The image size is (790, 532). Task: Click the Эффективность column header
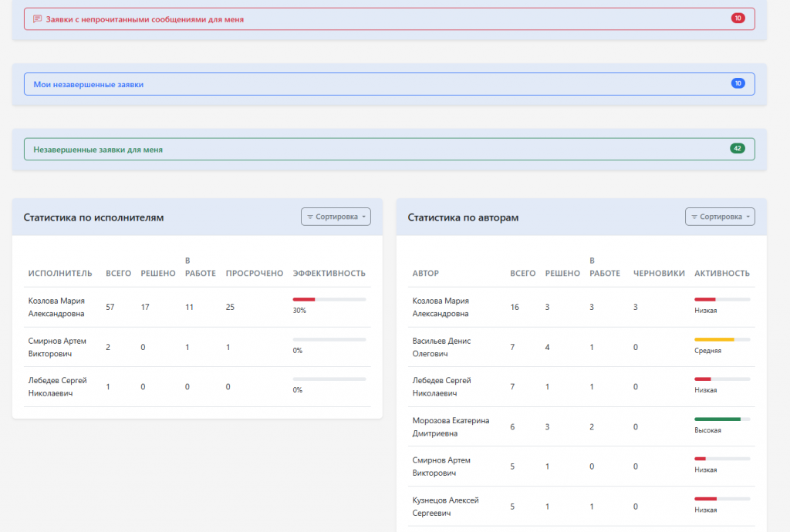[x=329, y=274]
